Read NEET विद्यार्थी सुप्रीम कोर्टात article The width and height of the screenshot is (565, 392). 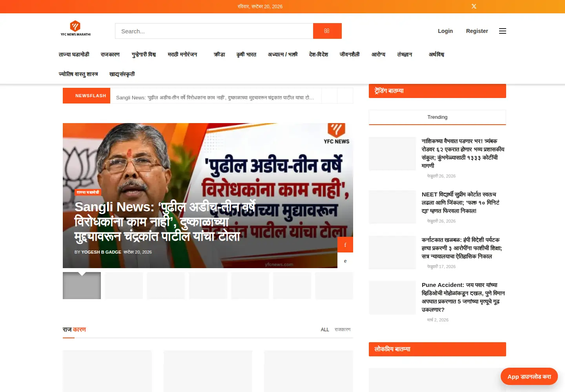click(x=461, y=203)
